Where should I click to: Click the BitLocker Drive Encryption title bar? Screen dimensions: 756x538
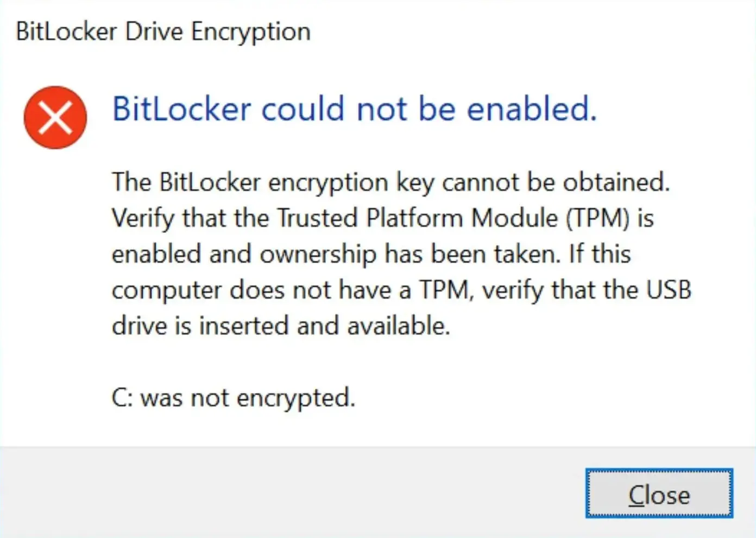[x=163, y=31]
